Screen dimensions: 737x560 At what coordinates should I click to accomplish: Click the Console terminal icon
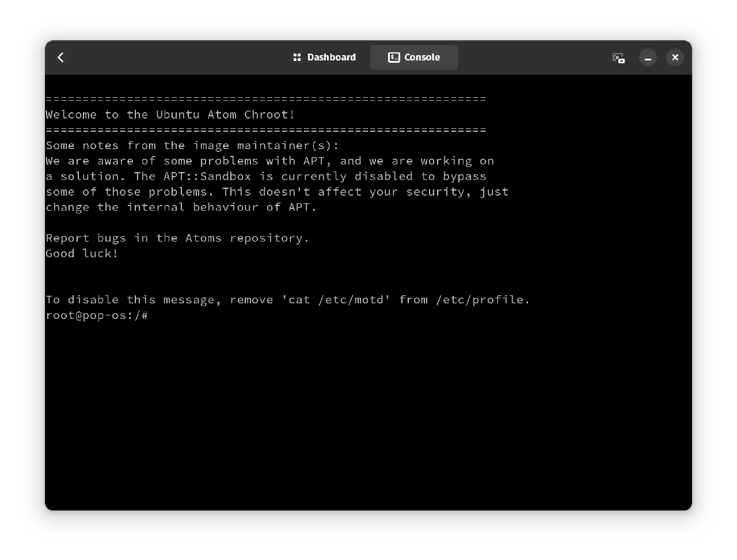tap(394, 57)
